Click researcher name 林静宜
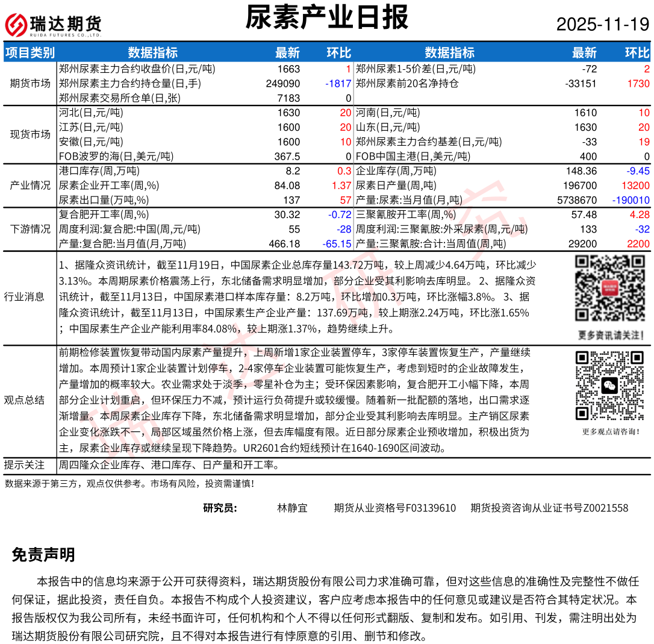 pos(292,508)
